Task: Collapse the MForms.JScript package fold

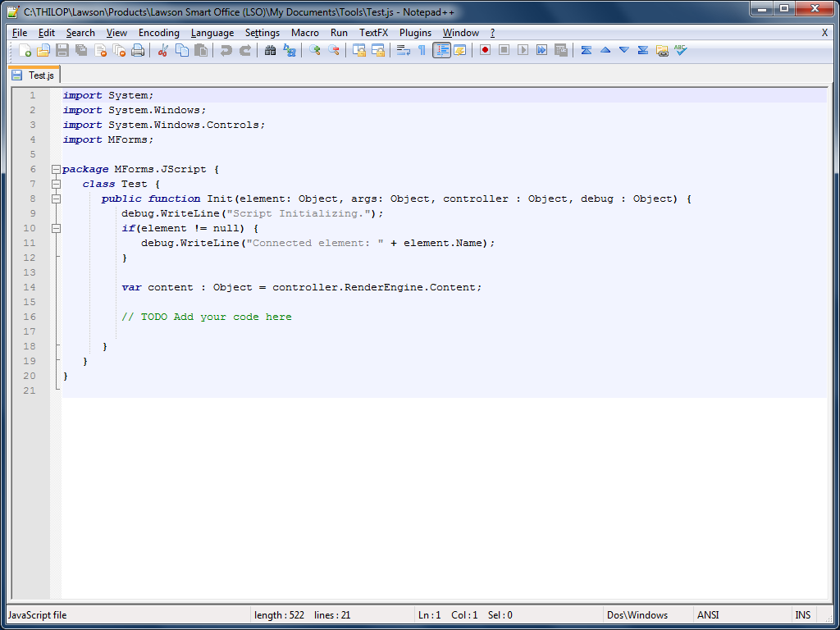Action: tap(55, 169)
